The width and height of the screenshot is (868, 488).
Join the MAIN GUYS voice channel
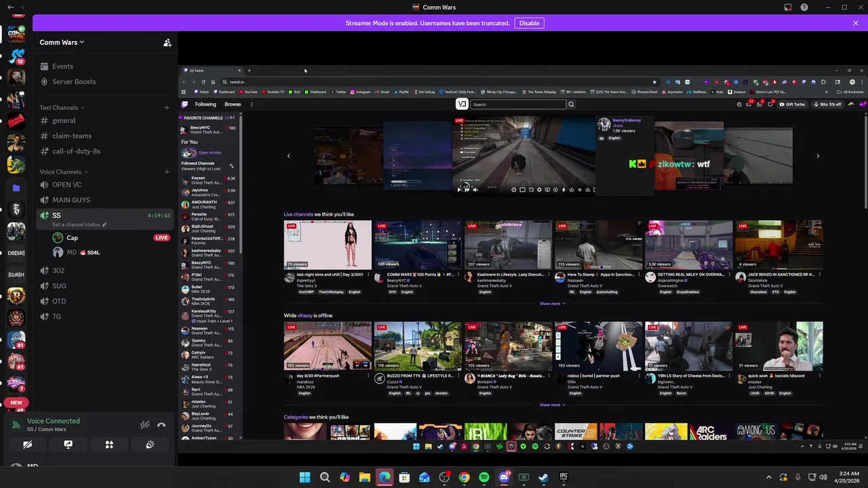pyautogui.click(x=71, y=200)
